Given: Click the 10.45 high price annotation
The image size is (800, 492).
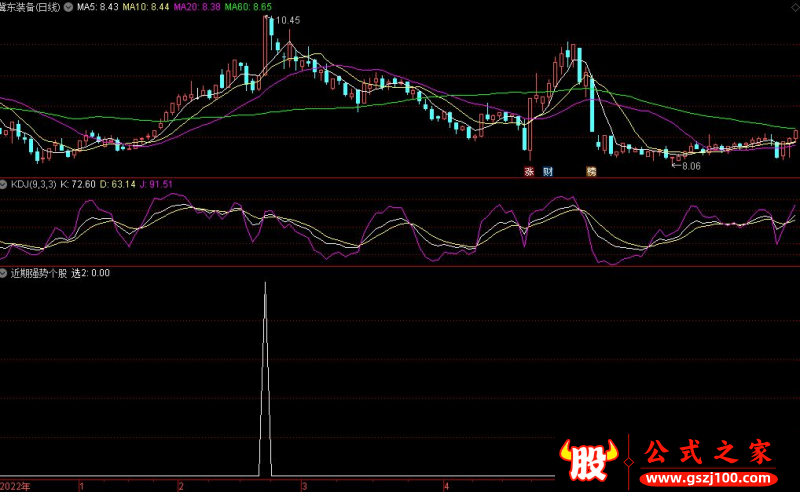Looking at the screenshot, I should (286, 20).
